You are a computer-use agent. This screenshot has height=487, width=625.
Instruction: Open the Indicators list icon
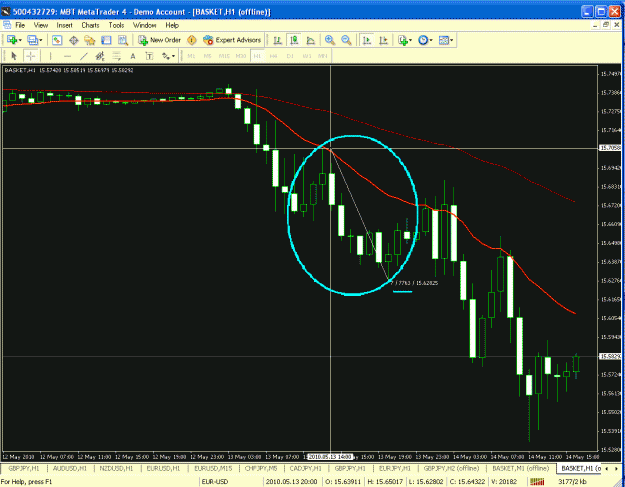(x=403, y=40)
